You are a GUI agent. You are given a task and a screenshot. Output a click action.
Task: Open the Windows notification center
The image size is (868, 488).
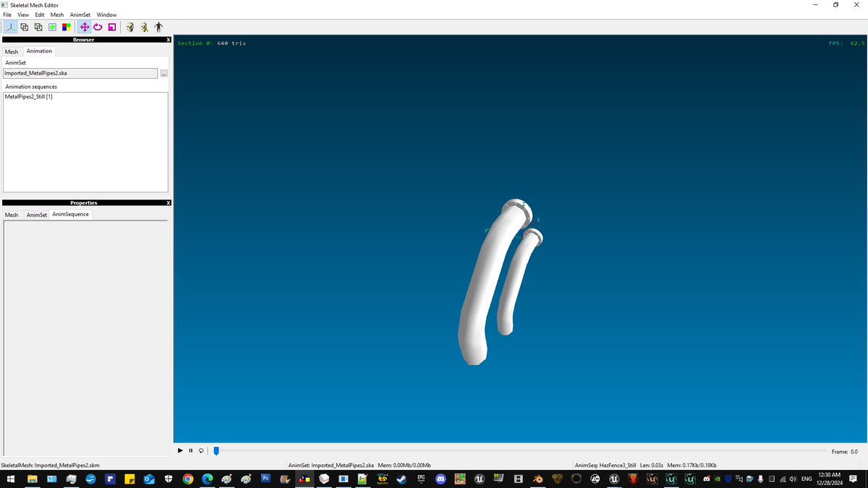tap(854, 479)
